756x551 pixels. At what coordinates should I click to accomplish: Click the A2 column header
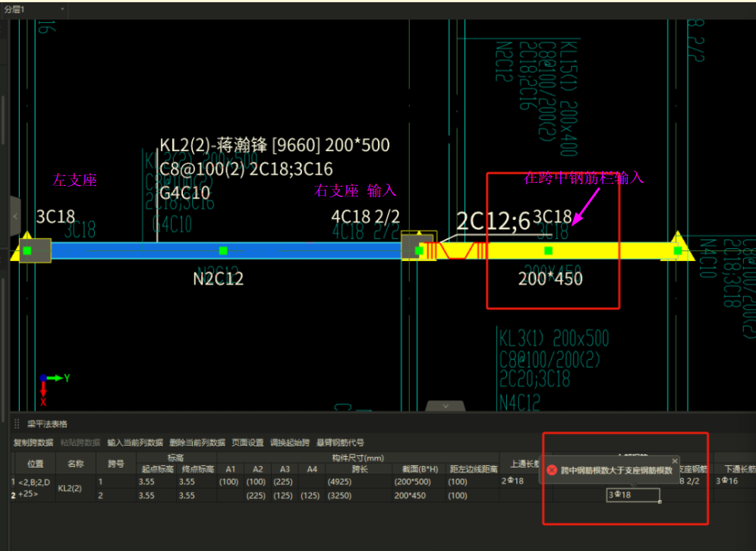click(x=258, y=469)
